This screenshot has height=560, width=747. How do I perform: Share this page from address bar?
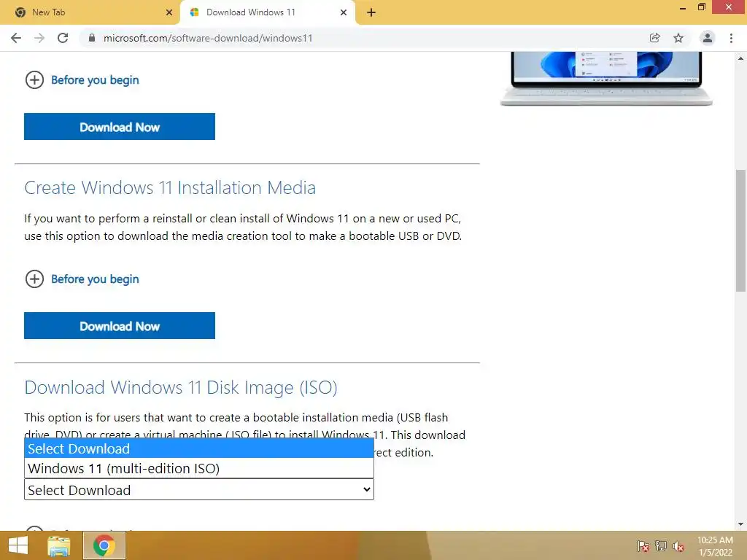coord(654,38)
